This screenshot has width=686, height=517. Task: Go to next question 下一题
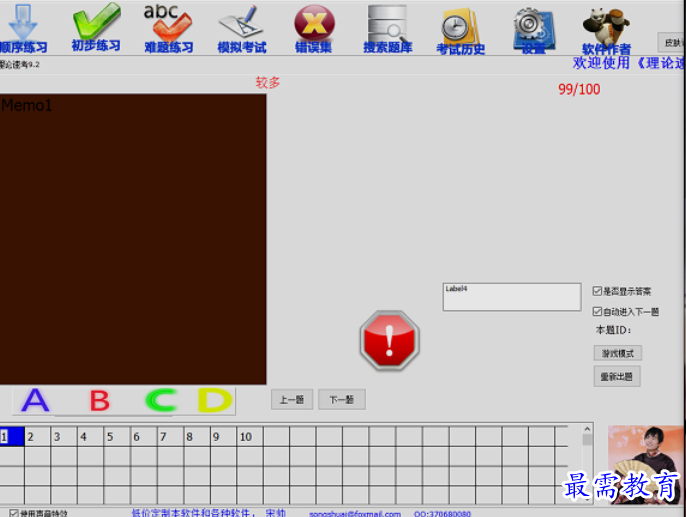[x=342, y=399]
